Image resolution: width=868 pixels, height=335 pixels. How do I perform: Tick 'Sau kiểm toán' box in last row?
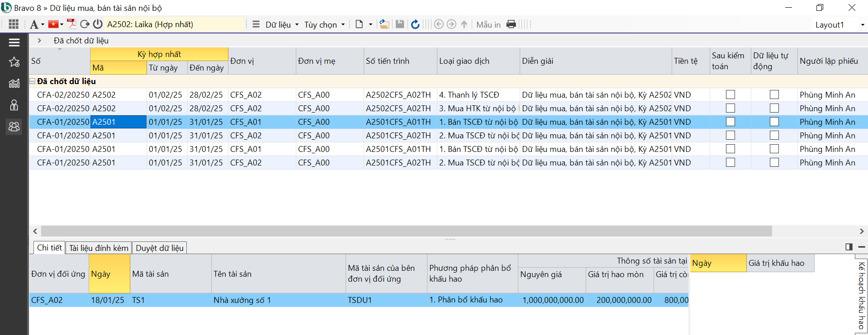[x=730, y=163]
